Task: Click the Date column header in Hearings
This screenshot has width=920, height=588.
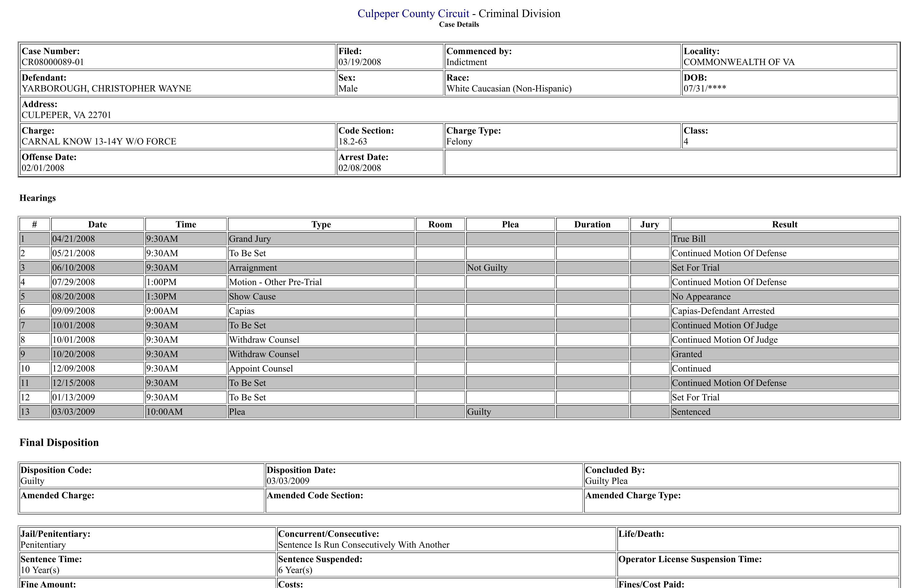Action: (x=97, y=225)
